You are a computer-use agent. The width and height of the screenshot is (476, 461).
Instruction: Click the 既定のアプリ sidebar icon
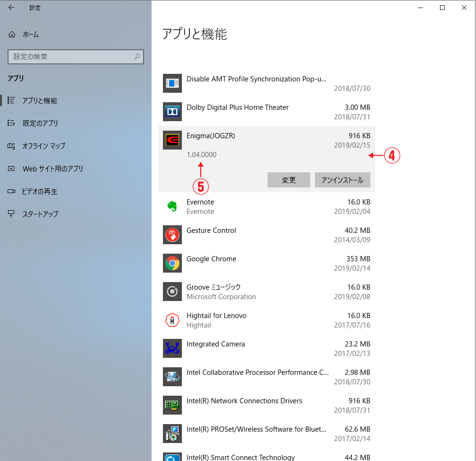[11, 123]
